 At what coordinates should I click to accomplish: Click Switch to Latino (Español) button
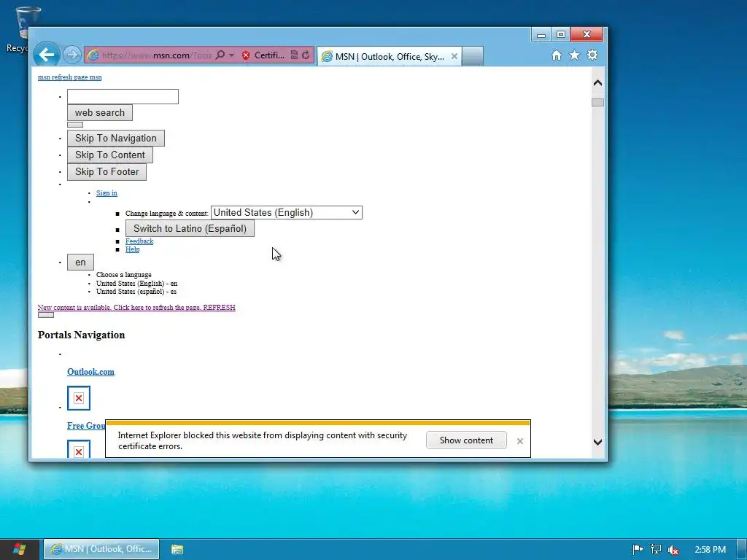pos(190,228)
